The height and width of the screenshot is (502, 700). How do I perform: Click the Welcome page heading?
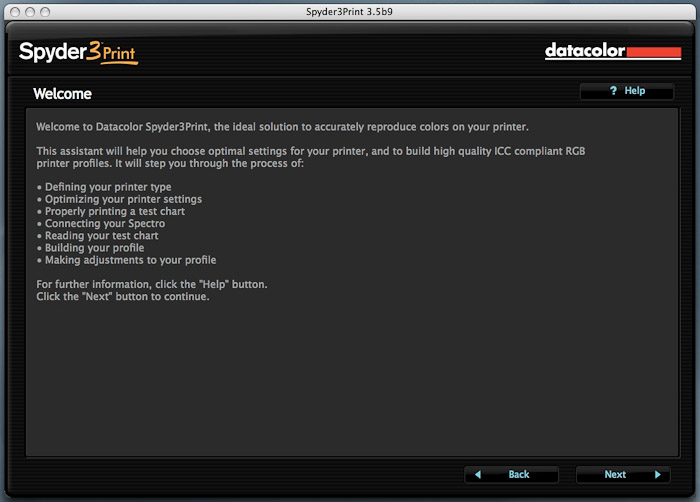tap(62, 94)
